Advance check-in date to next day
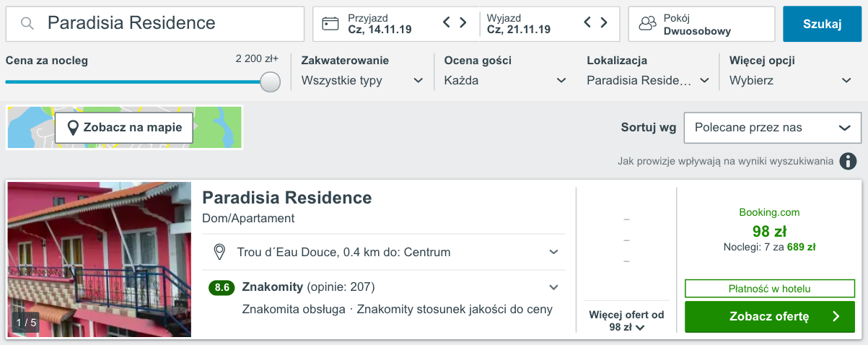This screenshot has height=345, width=868. tap(463, 22)
